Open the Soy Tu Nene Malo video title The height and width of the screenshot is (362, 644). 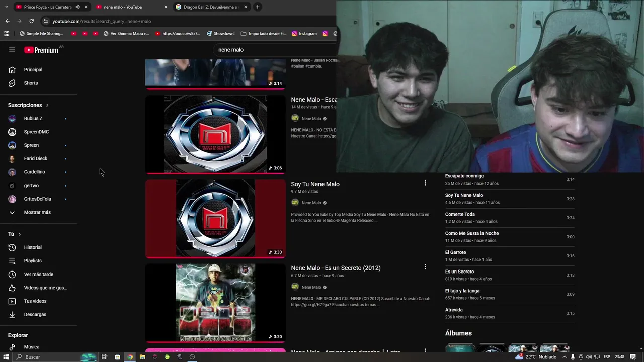(315, 184)
